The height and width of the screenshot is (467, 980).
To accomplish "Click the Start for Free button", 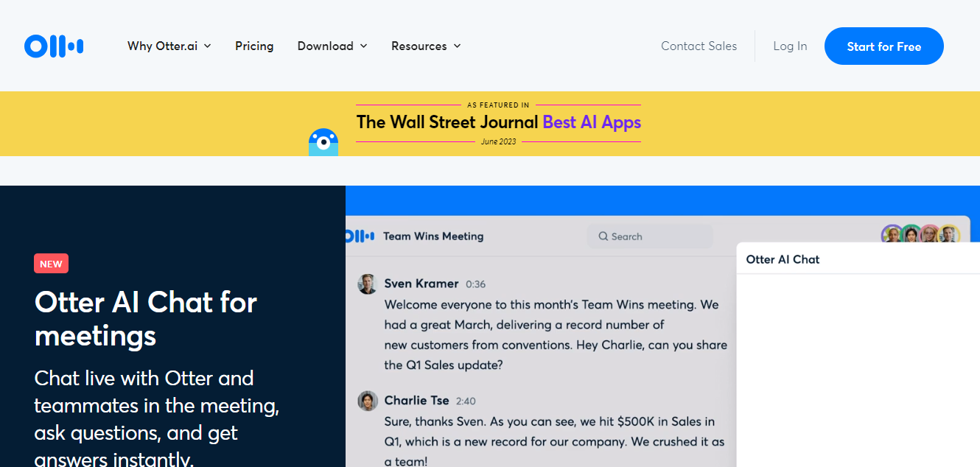I will (884, 46).
